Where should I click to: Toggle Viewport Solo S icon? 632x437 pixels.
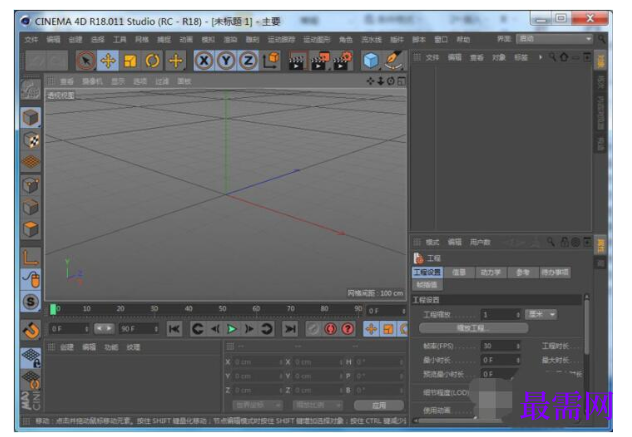[31, 302]
